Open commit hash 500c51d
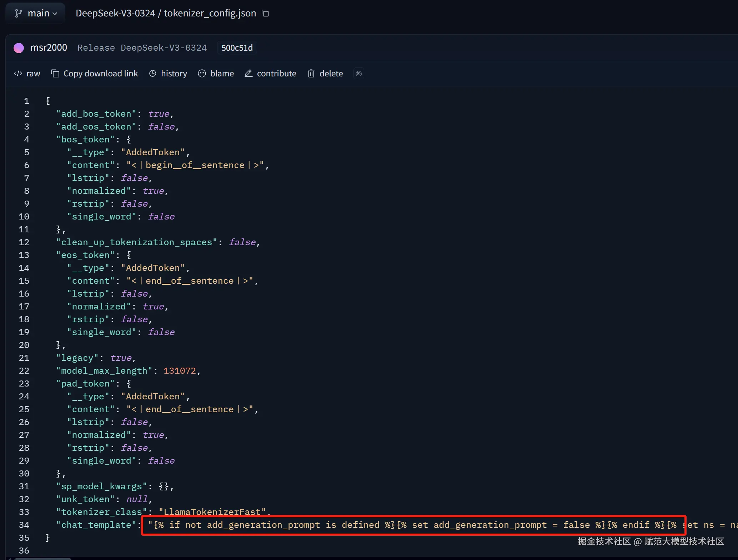738x560 pixels. point(237,48)
